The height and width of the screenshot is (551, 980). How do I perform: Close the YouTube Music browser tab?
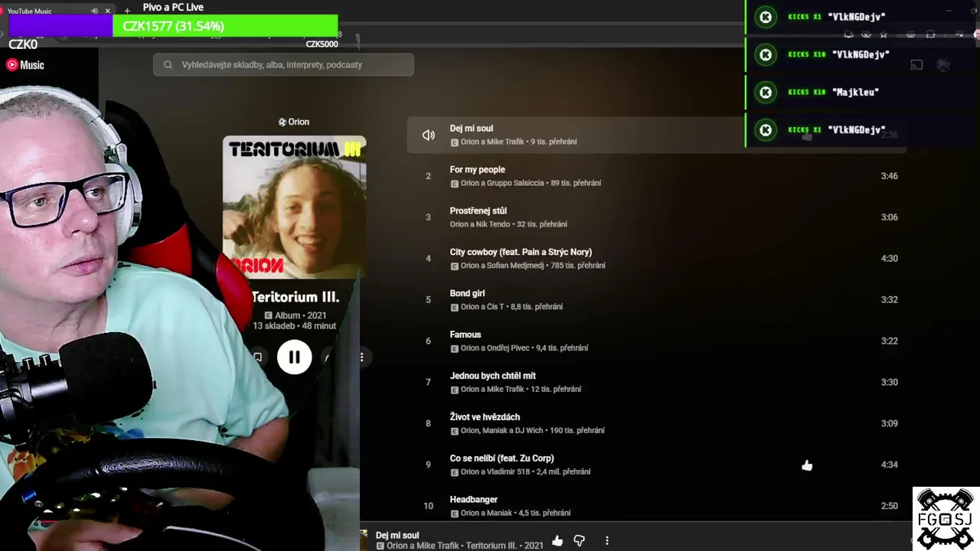tap(108, 11)
